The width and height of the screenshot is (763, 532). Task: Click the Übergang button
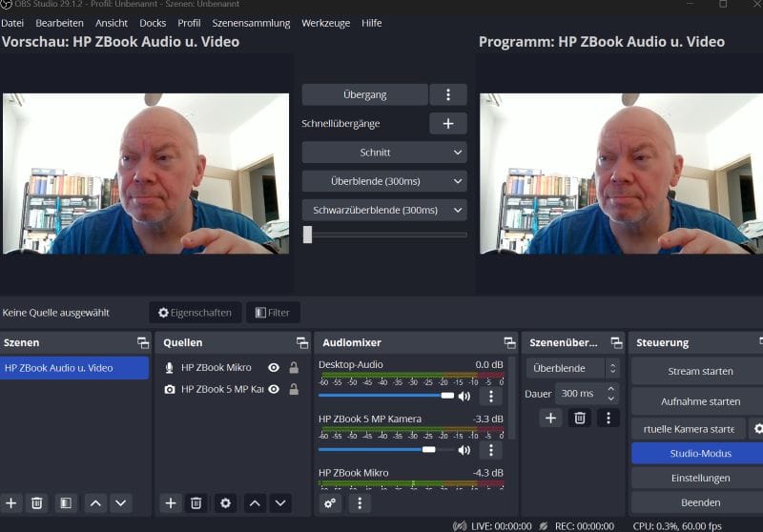coord(365,94)
